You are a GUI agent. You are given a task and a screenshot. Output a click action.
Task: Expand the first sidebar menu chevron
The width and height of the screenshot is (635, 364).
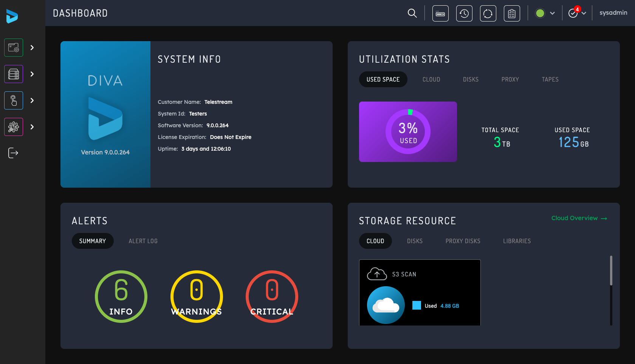[32, 48]
